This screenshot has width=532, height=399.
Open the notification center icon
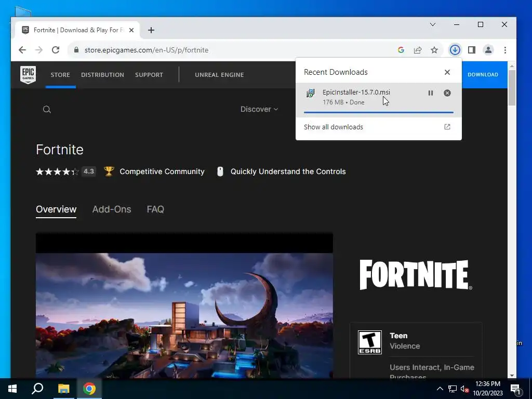click(515, 389)
